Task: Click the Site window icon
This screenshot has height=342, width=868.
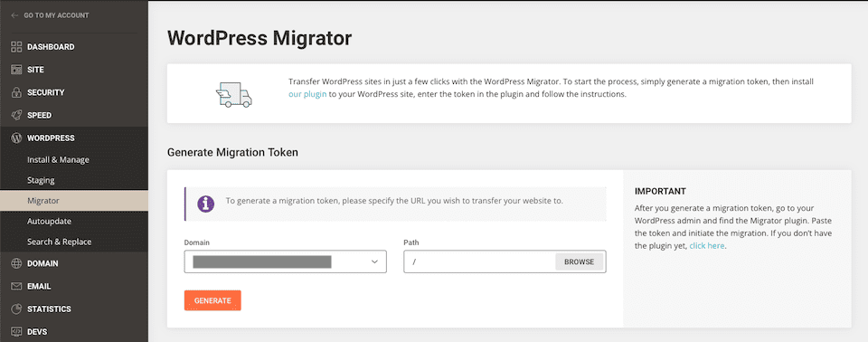Action: pos(16,70)
